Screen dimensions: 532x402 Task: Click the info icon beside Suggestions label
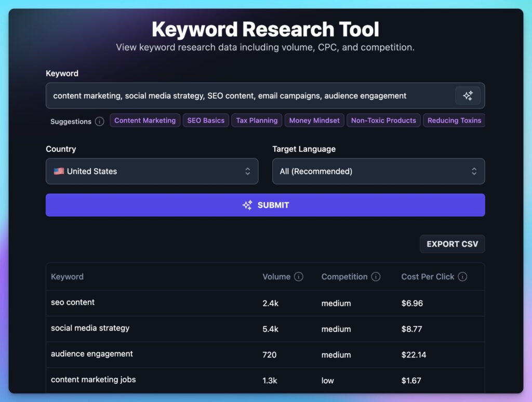pos(99,122)
